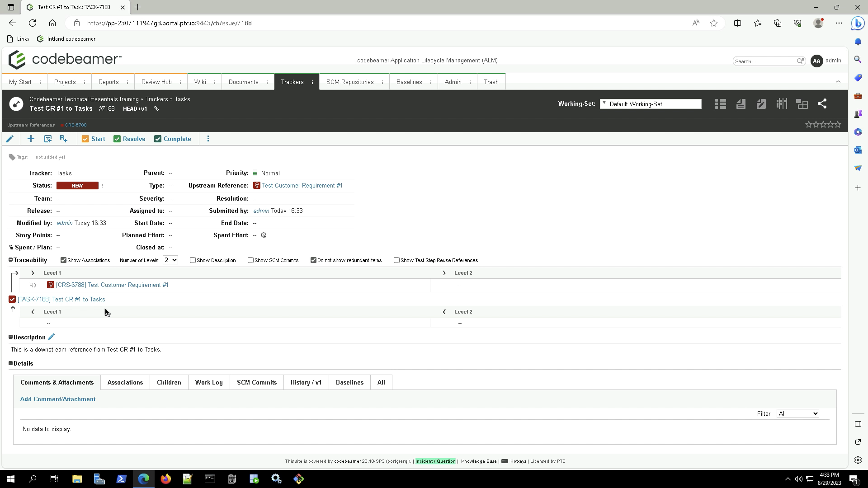Viewport: 868px width, 488px height.
Task: Click the Resolve transition button
Action: click(x=129, y=139)
